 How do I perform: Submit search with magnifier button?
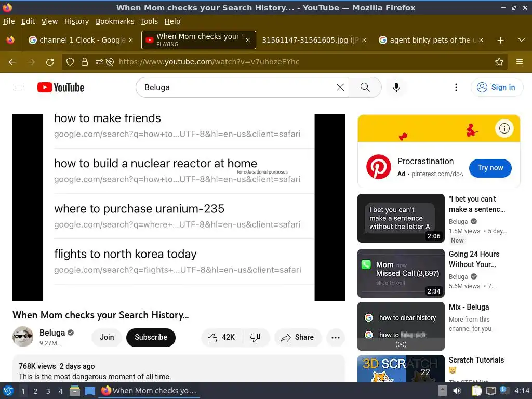pos(365,87)
